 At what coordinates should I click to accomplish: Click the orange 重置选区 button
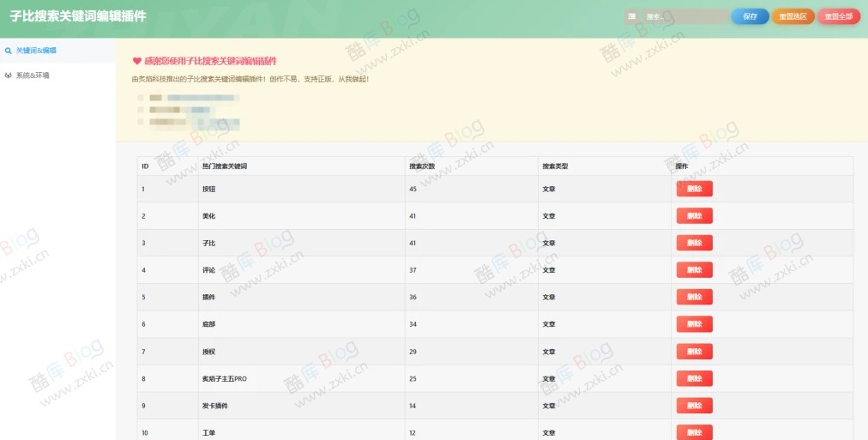pos(793,16)
